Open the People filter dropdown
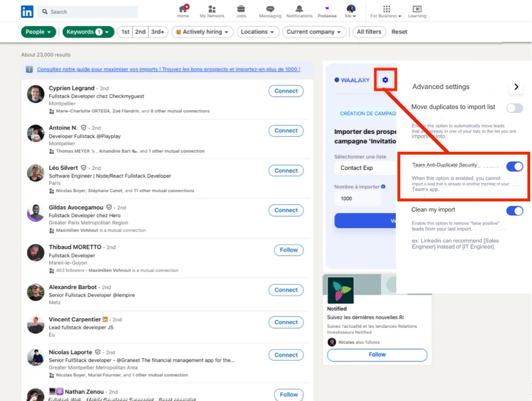532x401 pixels. click(38, 31)
